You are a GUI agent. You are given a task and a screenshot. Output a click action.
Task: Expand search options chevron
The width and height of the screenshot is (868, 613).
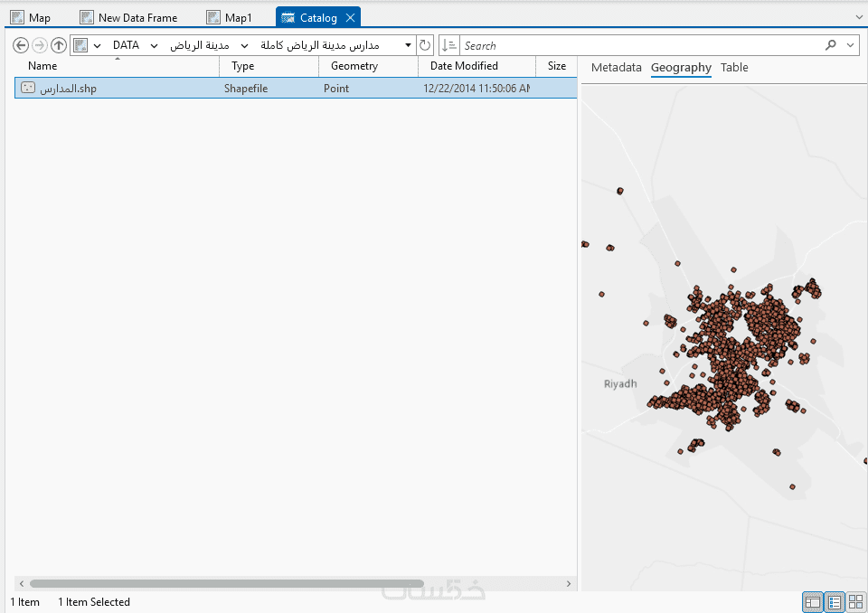[x=850, y=45]
